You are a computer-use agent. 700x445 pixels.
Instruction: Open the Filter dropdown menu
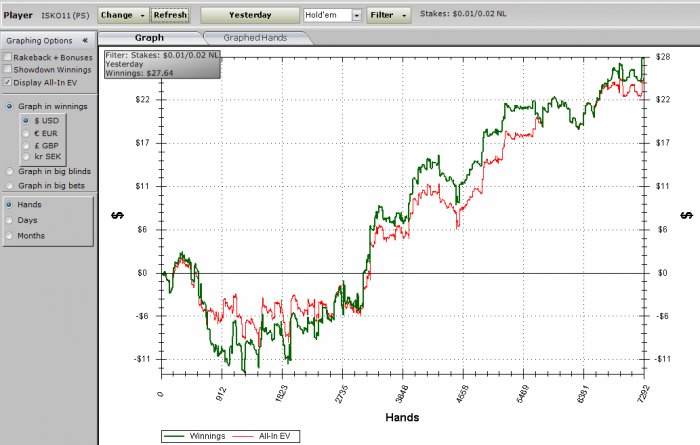point(388,15)
